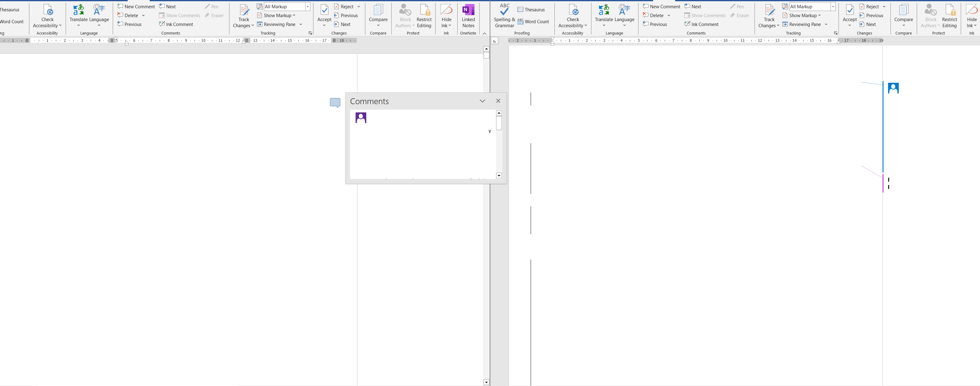Image resolution: width=980 pixels, height=386 pixels.
Task: Click New Comment in left window
Action: click(136, 6)
